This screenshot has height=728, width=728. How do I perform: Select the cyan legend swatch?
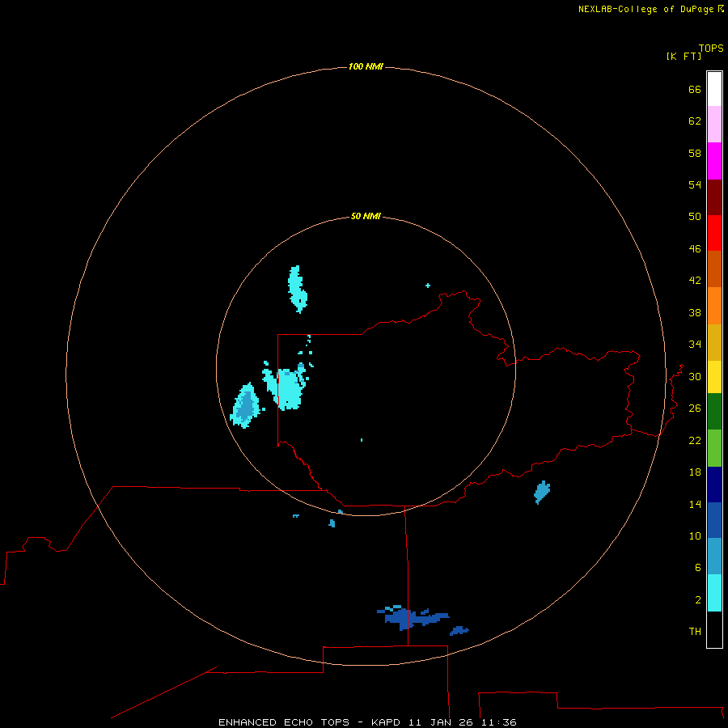pos(714,593)
